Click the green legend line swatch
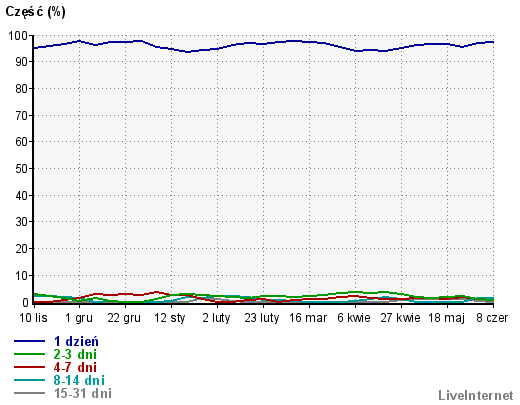Viewport: 520px width, 405px height. [29, 354]
